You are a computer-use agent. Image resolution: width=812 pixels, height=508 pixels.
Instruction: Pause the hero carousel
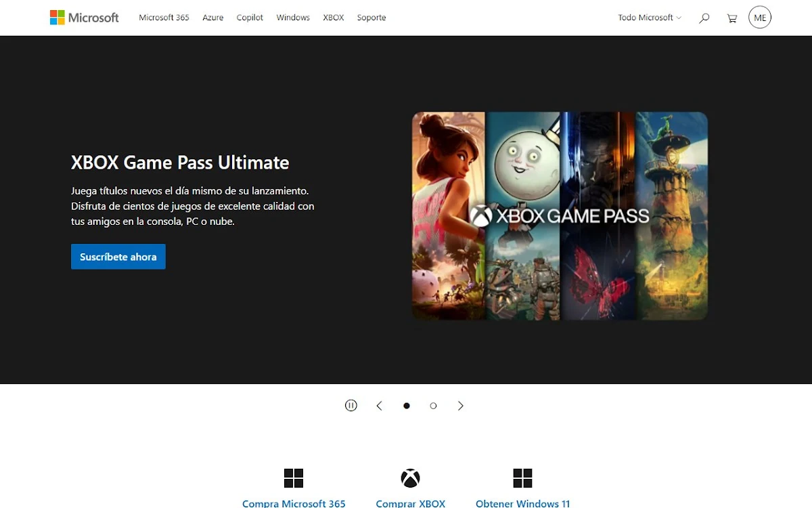(351, 406)
